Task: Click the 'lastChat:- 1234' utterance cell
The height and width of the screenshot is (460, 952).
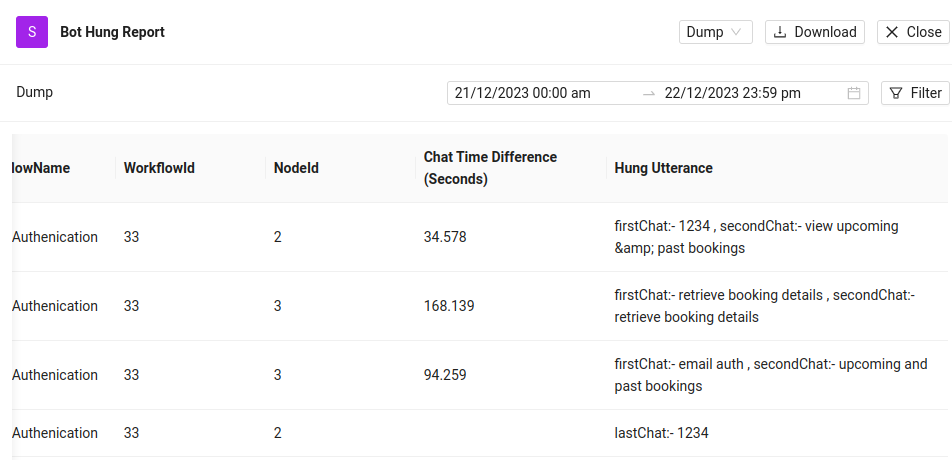Action: coord(661,433)
